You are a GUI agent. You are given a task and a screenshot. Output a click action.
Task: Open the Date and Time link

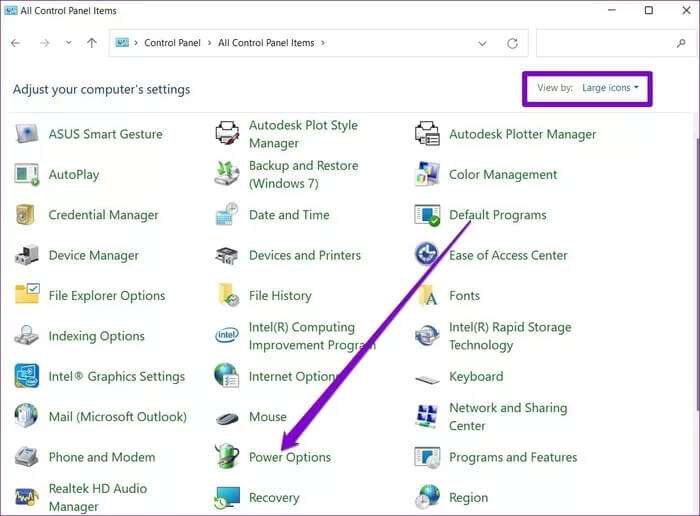(x=289, y=215)
